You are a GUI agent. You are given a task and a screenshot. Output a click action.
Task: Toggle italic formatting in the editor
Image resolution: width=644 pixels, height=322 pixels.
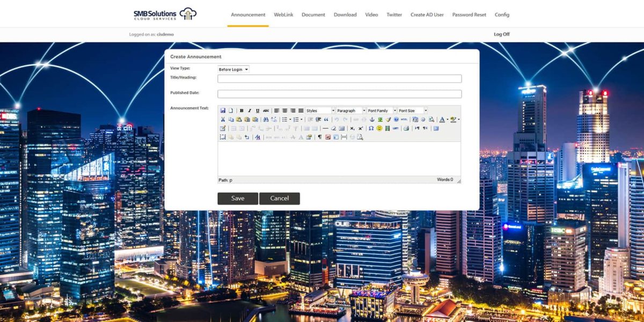[249, 110]
